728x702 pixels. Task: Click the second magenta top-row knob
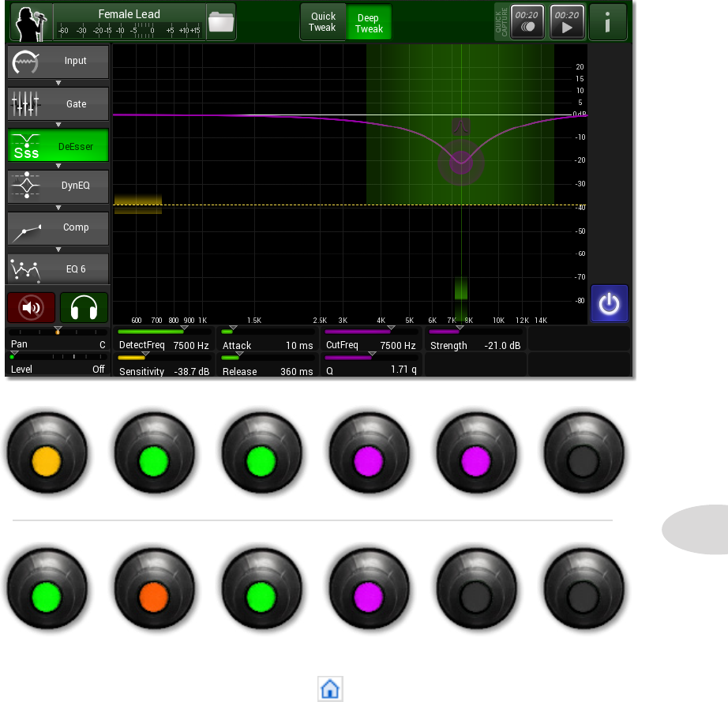tap(476, 452)
